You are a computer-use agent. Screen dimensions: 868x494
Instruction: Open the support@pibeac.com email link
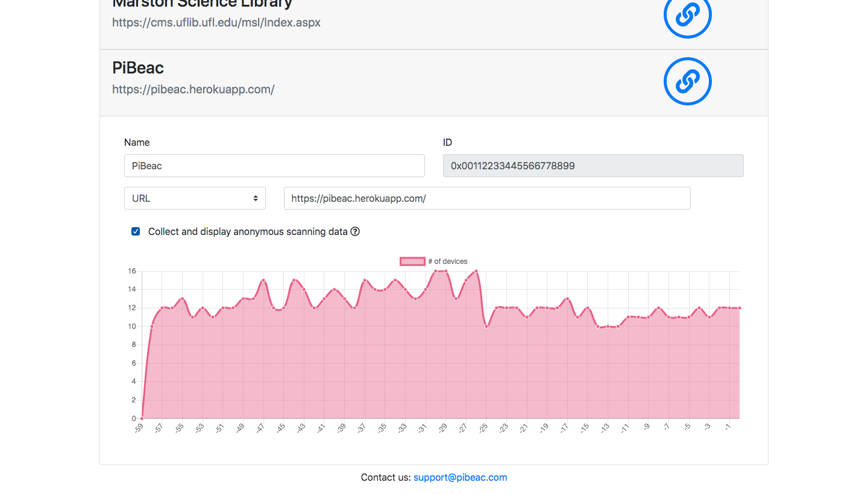460,477
